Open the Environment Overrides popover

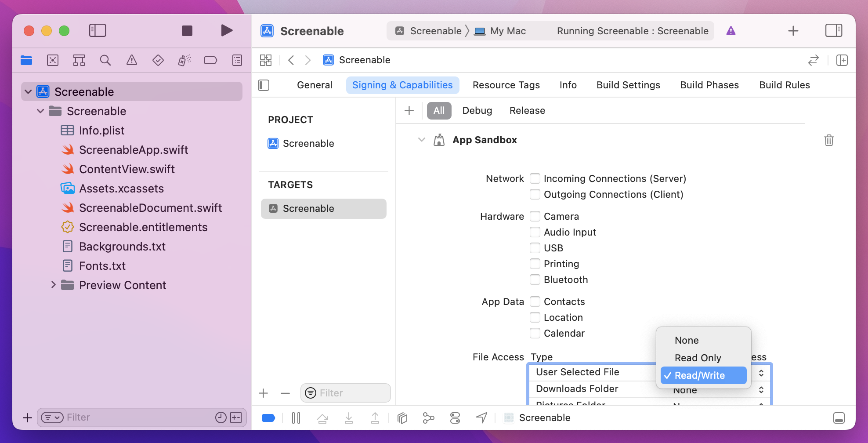click(455, 418)
